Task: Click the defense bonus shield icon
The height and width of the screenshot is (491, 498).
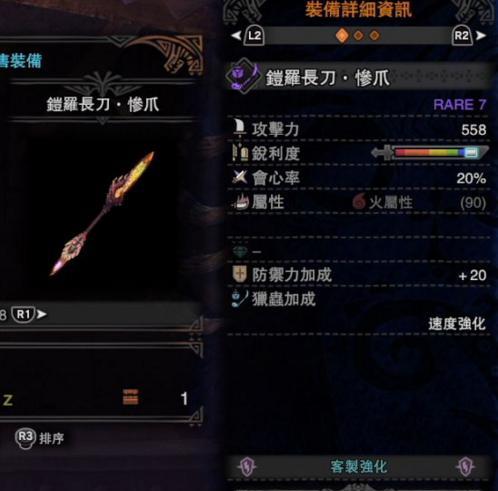Action: click(x=239, y=274)
